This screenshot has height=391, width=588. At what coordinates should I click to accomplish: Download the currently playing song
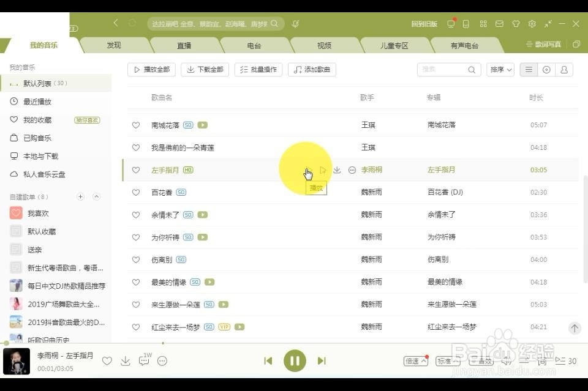(126, 361)
